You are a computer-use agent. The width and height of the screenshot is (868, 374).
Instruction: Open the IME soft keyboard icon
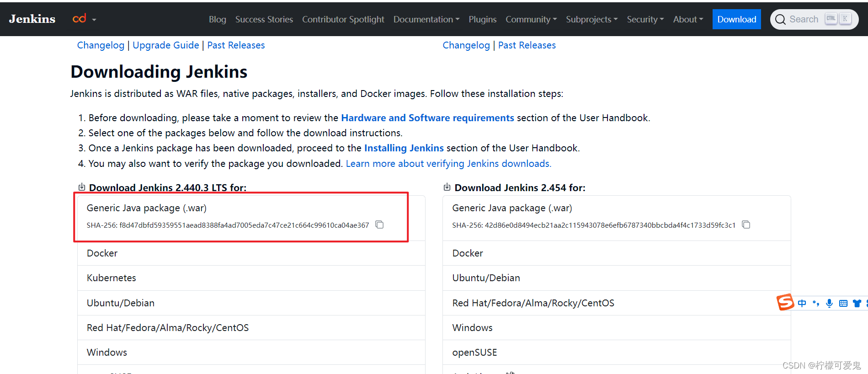843,303
